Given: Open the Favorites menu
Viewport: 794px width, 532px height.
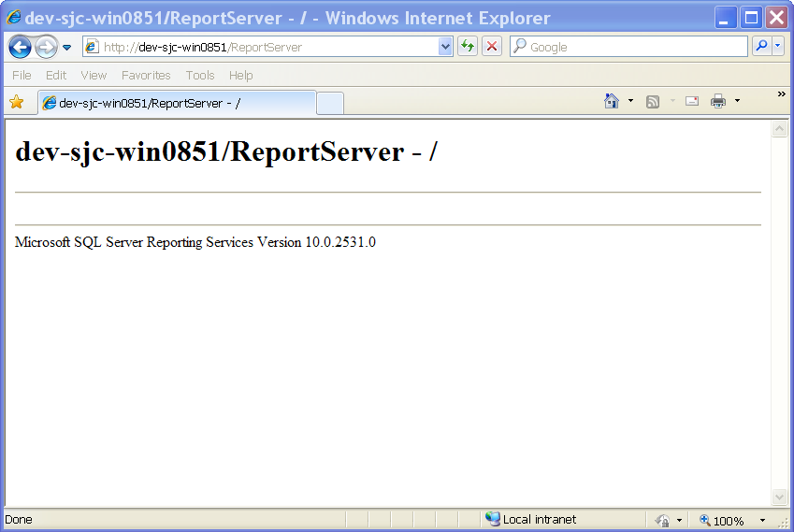Looking at the screenshot, I should coord(146,75).
